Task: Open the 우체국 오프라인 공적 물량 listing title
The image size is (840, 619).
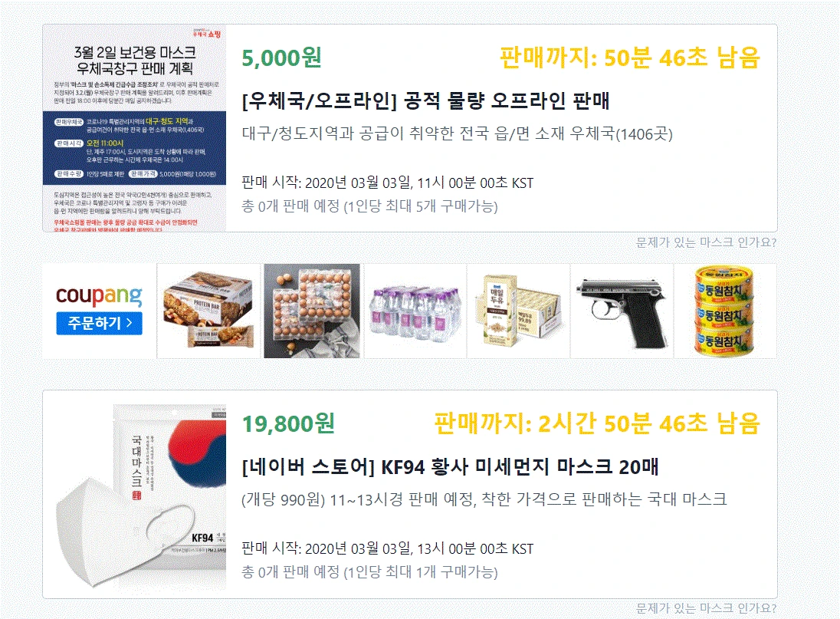Action: tap(425, 100)
